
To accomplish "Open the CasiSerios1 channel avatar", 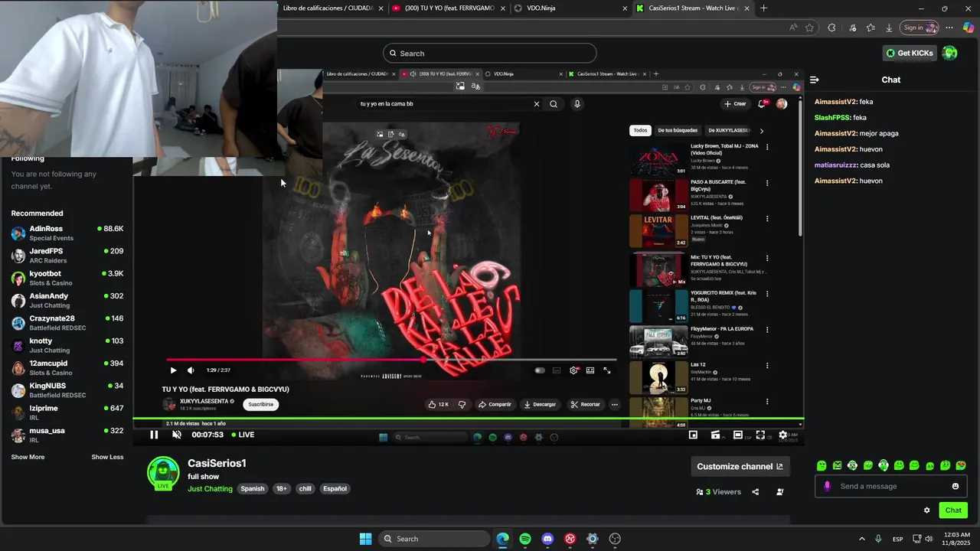I will (163, 473).
